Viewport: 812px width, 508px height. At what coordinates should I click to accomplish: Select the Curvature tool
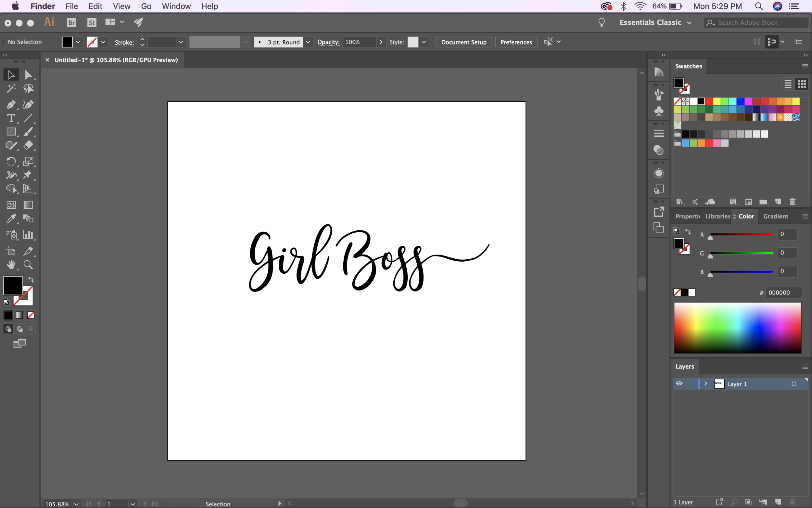pyautogui.click(x=28, y=104)
